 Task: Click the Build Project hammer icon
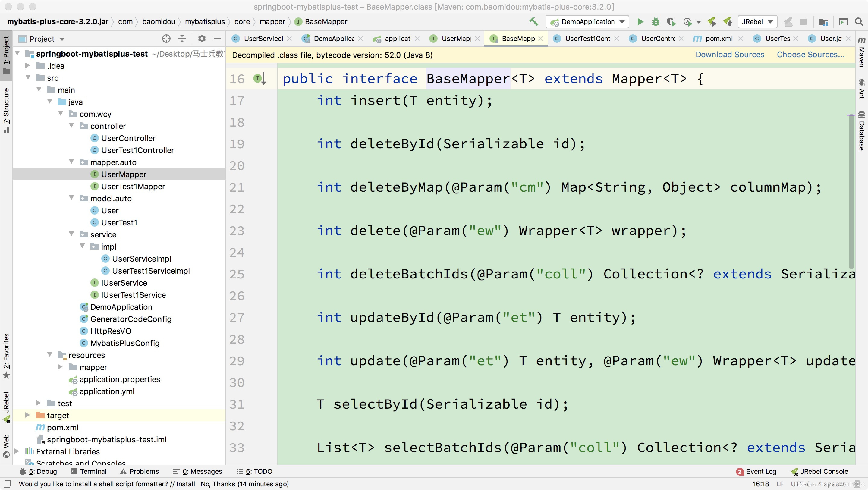tap(533, 21)
